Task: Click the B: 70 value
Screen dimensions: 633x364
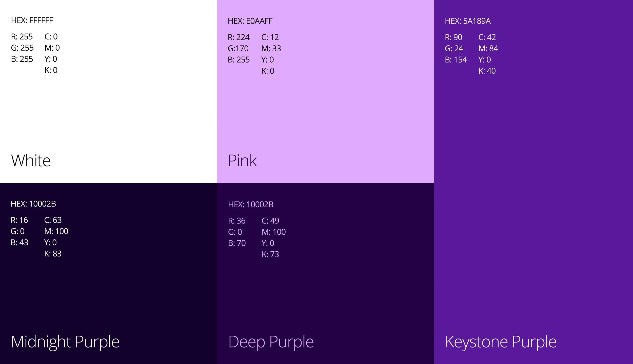Action: pos(237,243)
